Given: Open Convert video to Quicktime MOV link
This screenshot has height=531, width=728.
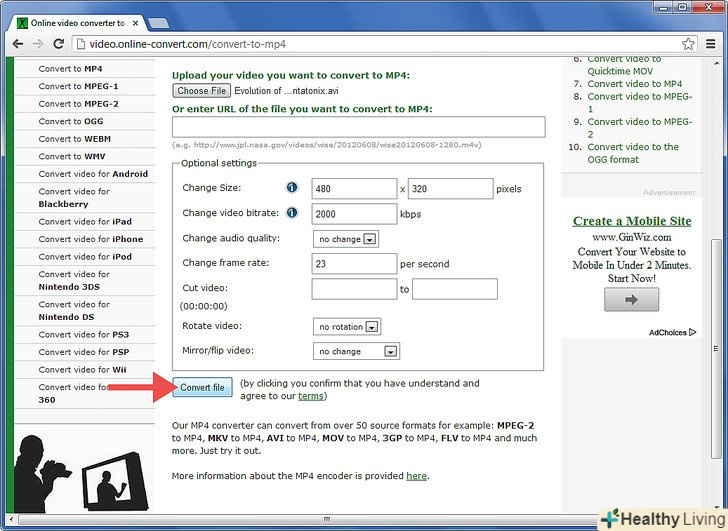Looking at the screenshot, I should click(624, 65).
